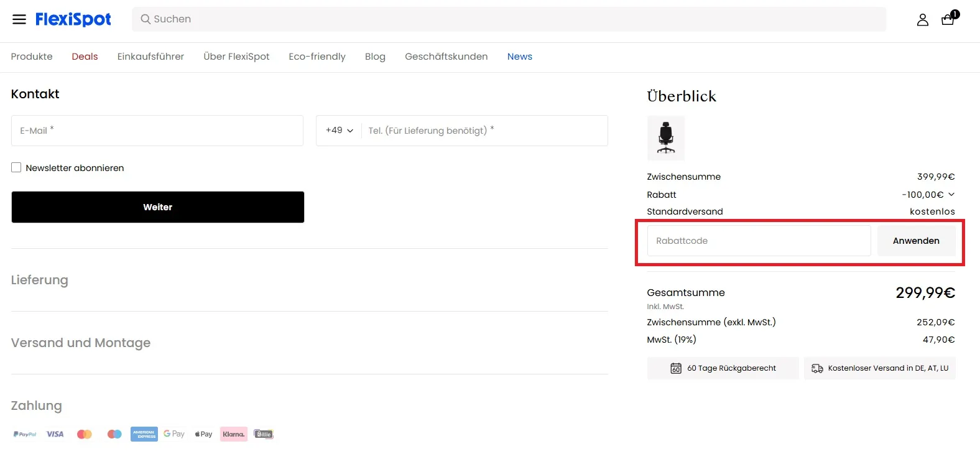Click the Zahlung section heading
Viewport: 980px width, 459px height.
click(37, 406)
